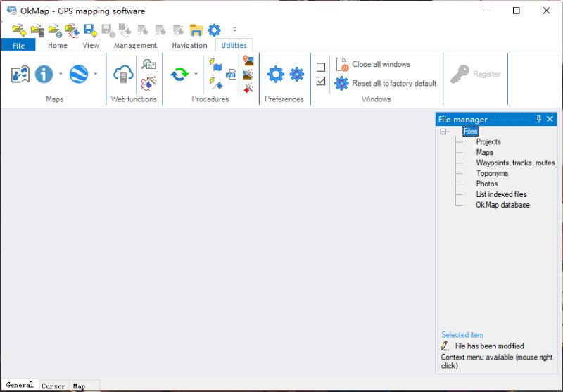Maximize the OkMap window
This screenshot has width=563, height=392.
coord(516,11)
